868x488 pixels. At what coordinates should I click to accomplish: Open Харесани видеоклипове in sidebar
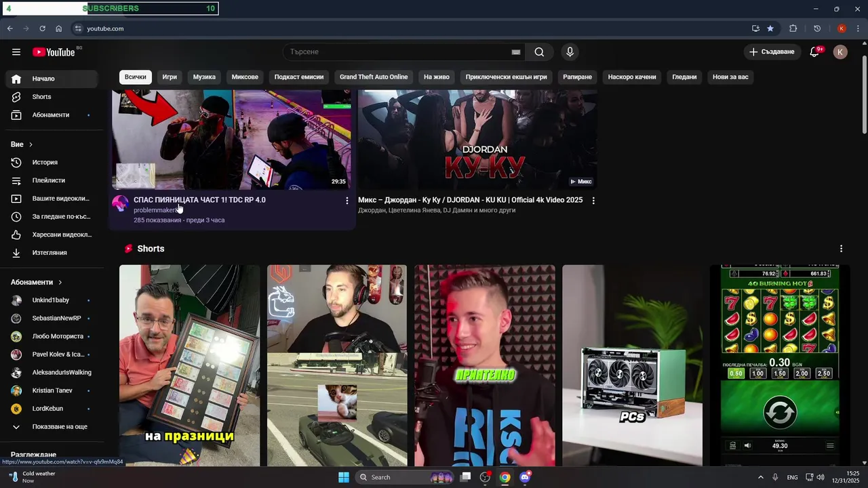pyautogui.click(x=52, y=235)
